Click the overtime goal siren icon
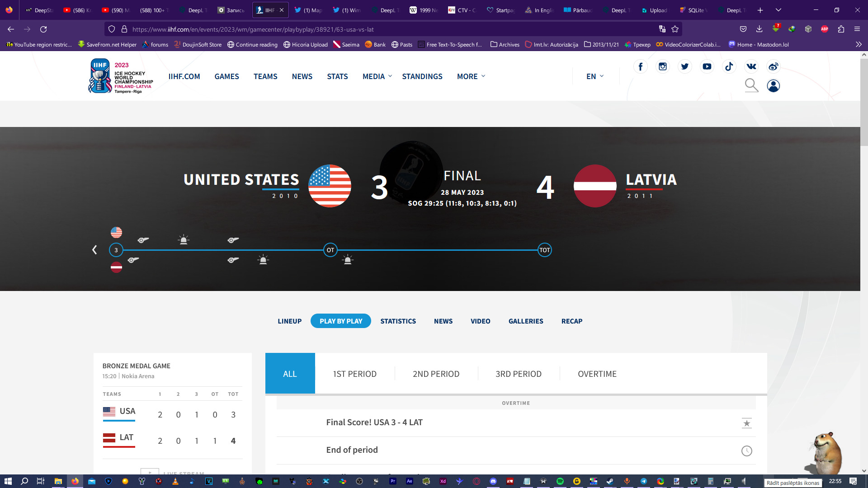Screen dimensions: 868x488 pyautogui.click(x=347, y=260)
